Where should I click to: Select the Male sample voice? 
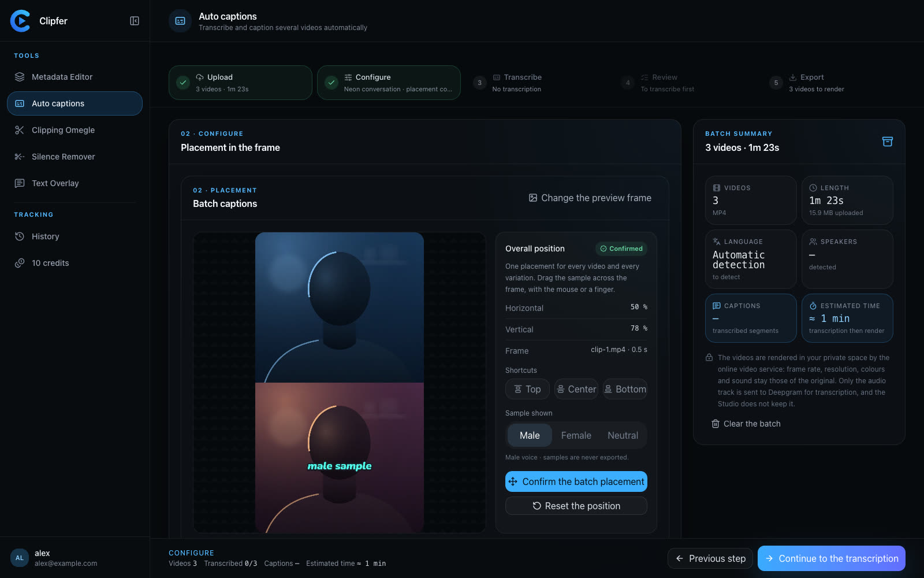[x=530, y=435]
